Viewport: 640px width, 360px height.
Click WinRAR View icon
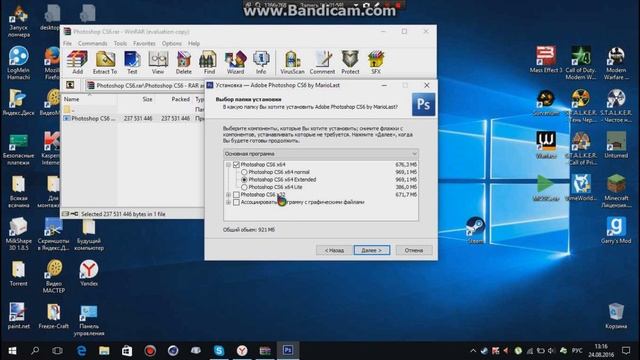pos(158,62)
